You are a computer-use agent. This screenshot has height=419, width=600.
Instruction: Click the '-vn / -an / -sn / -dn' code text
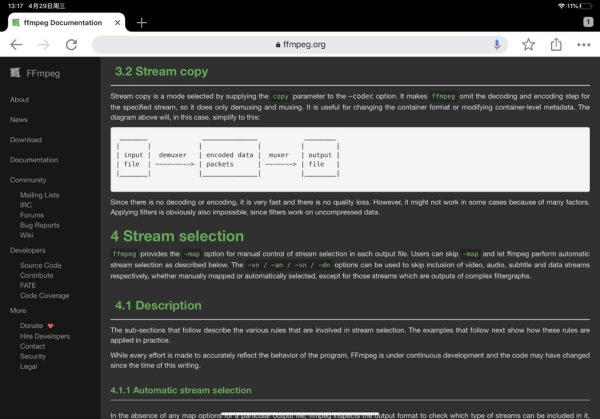click(x=289, y=265)
